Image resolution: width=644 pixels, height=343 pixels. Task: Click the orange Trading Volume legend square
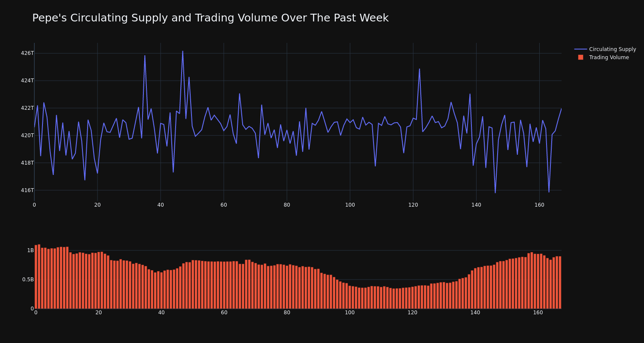[x=580, y=57]
